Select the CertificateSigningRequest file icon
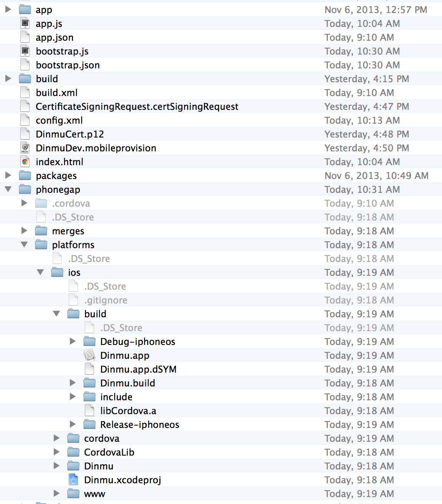Screen dimensions: 442x504 (25, 106)
